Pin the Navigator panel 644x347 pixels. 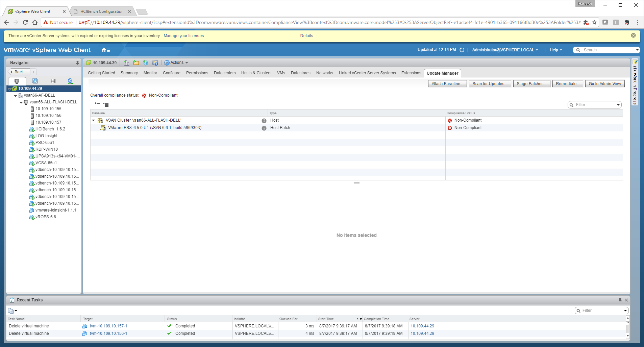(x=77, y=63)
